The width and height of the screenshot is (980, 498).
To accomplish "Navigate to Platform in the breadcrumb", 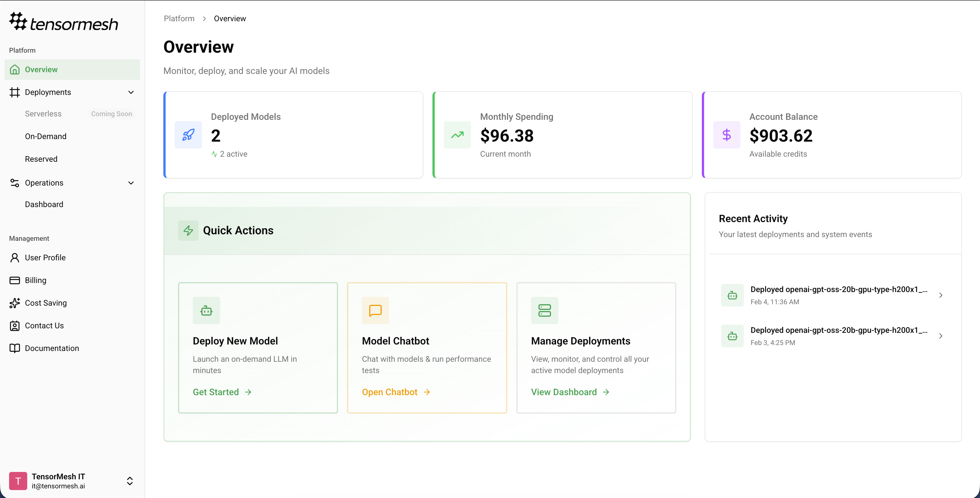I will point(179,18).
